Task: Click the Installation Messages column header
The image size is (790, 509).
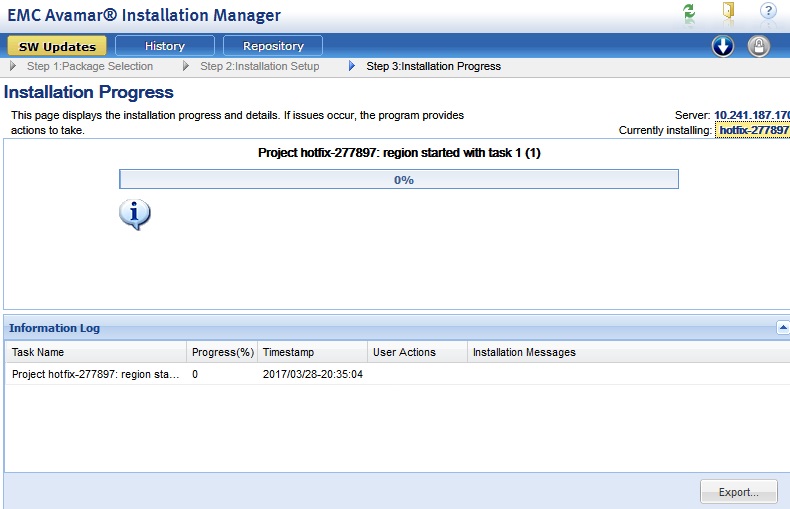Action: pyautogui.click(x=629, y=352)
